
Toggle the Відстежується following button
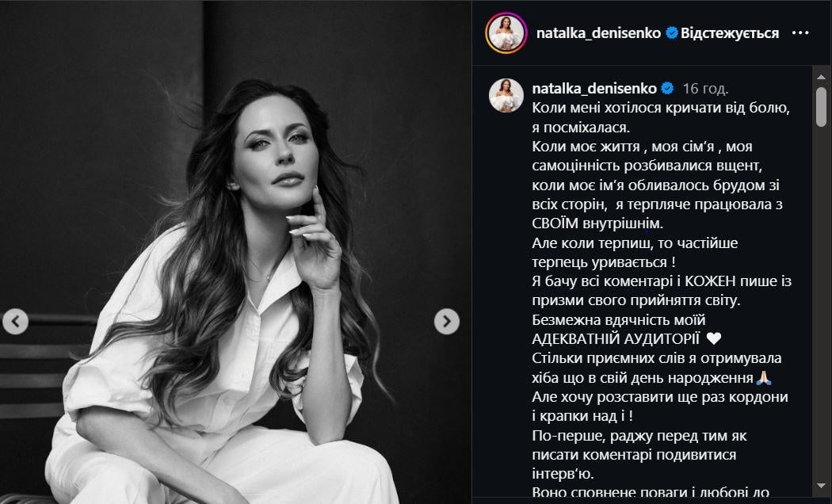pos(730,33)
